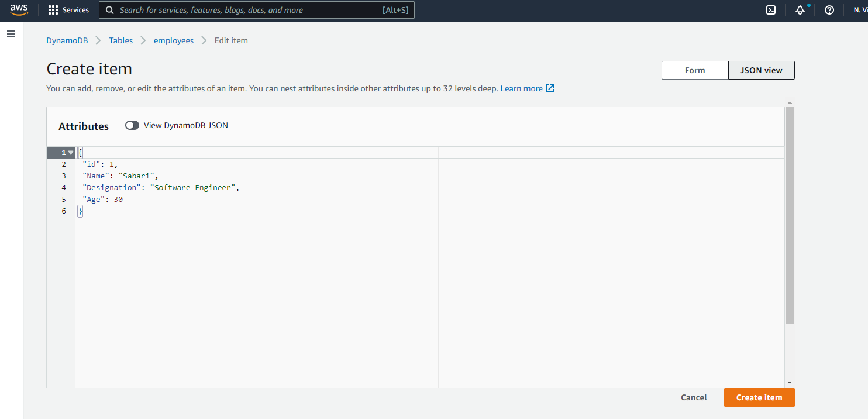
Task: Expand the hamburger side navigation
Action: (11, 35)
